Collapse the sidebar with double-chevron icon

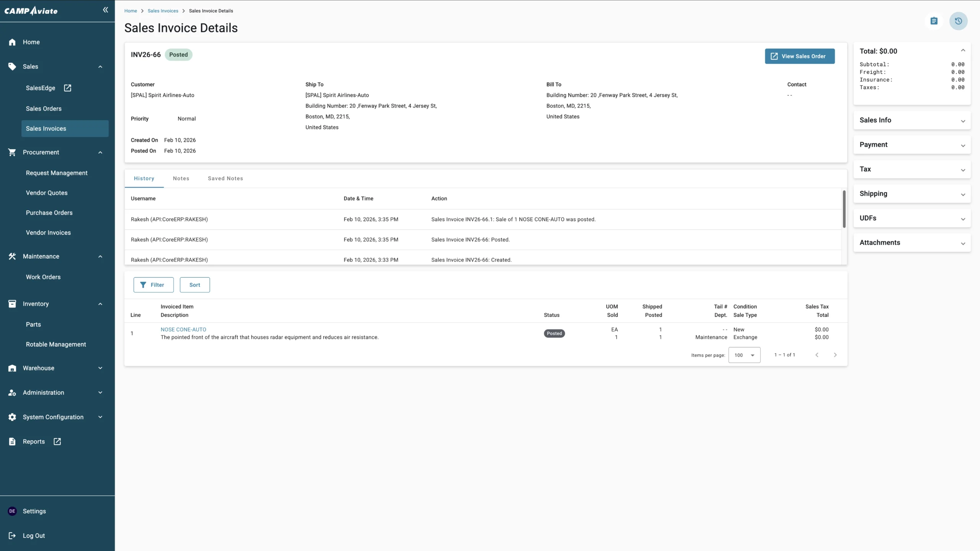click(x=105, y=10)
